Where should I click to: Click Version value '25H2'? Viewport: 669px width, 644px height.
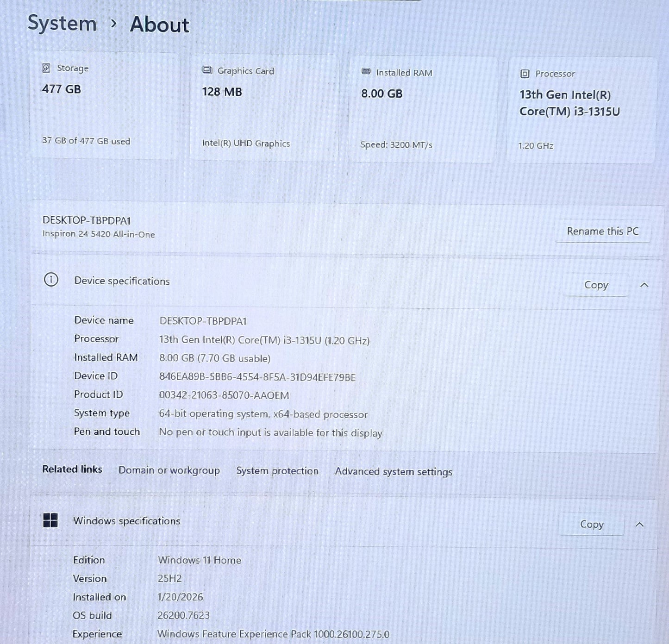point(169,578)
